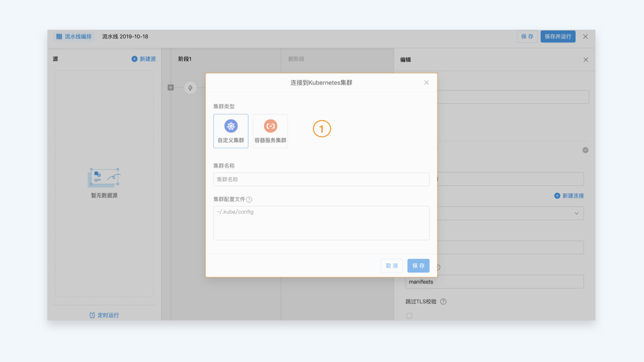This screenshot has width=644, height=362.
Task: Open 定时运行 scheduling
Action: pos(104,315)
